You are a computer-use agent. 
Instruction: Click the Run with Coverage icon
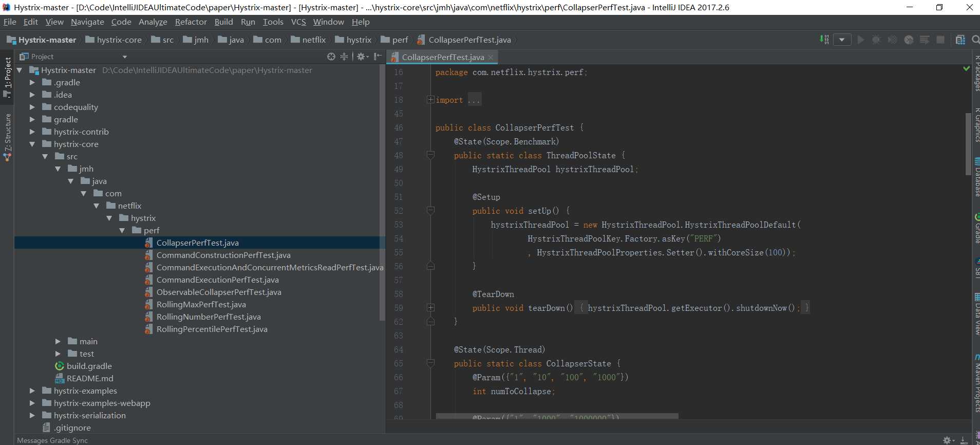click(893, 40)
